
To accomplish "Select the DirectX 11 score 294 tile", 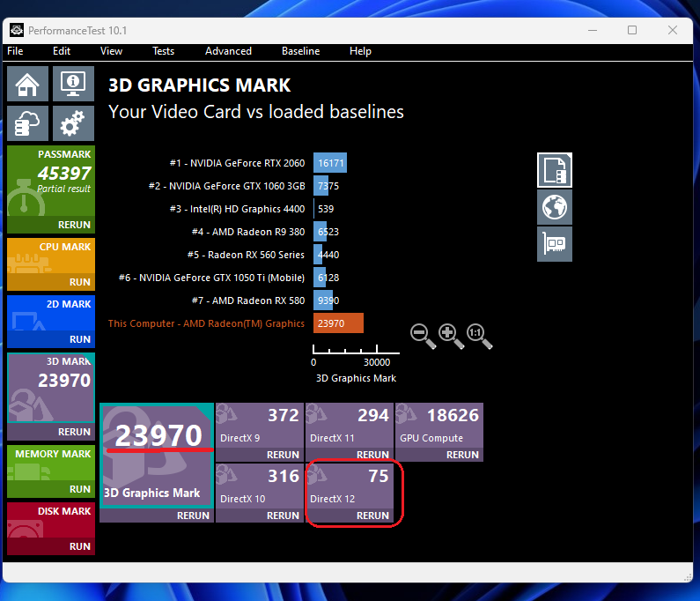I will click(350, 426).
